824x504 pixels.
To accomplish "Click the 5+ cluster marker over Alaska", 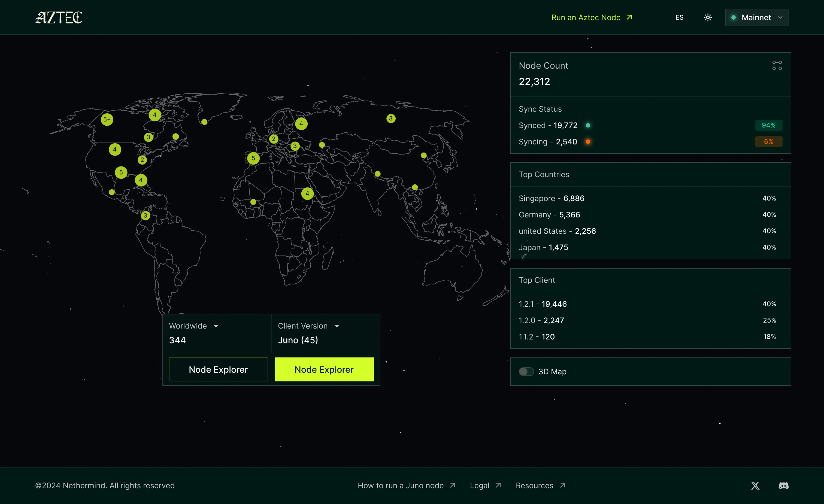I will pyautogui.click(x=107, y=119).
